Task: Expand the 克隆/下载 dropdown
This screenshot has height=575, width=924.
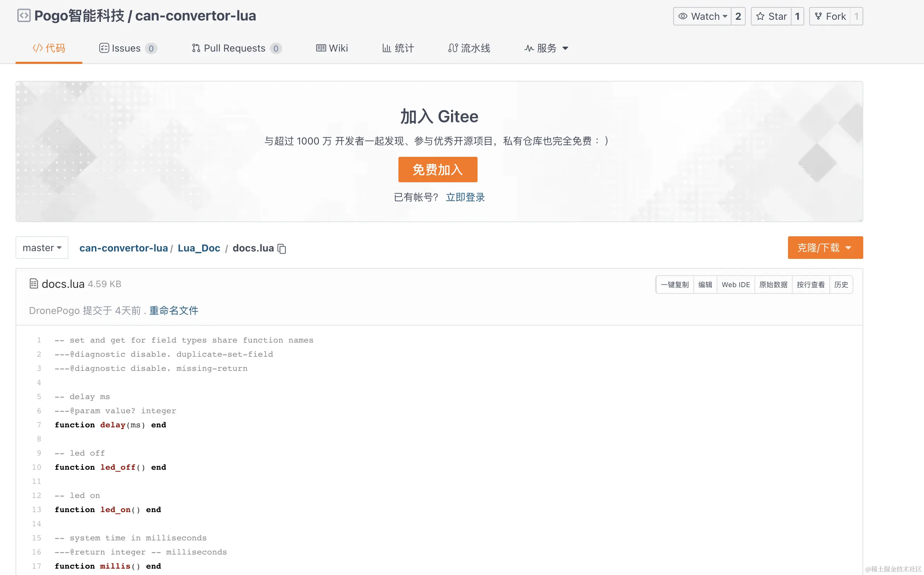Action: (825, 248)
